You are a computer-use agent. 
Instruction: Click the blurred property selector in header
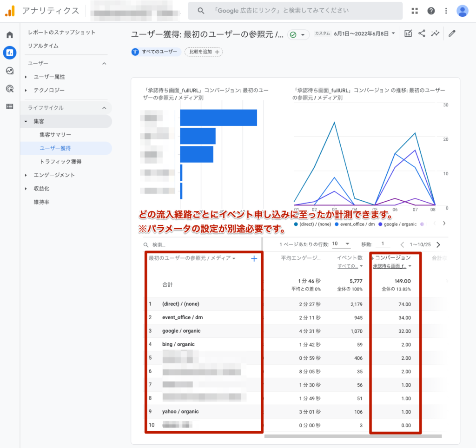(135, 12)
